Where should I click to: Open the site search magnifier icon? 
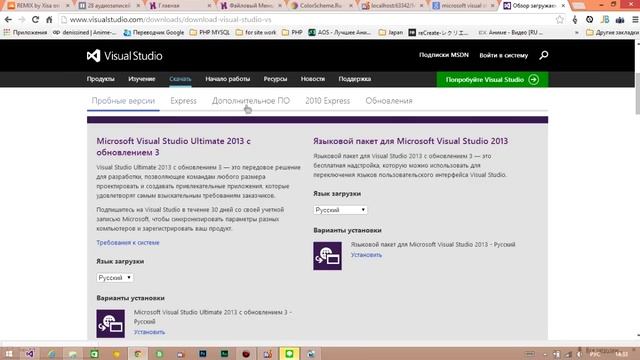(x=543, y=55)
